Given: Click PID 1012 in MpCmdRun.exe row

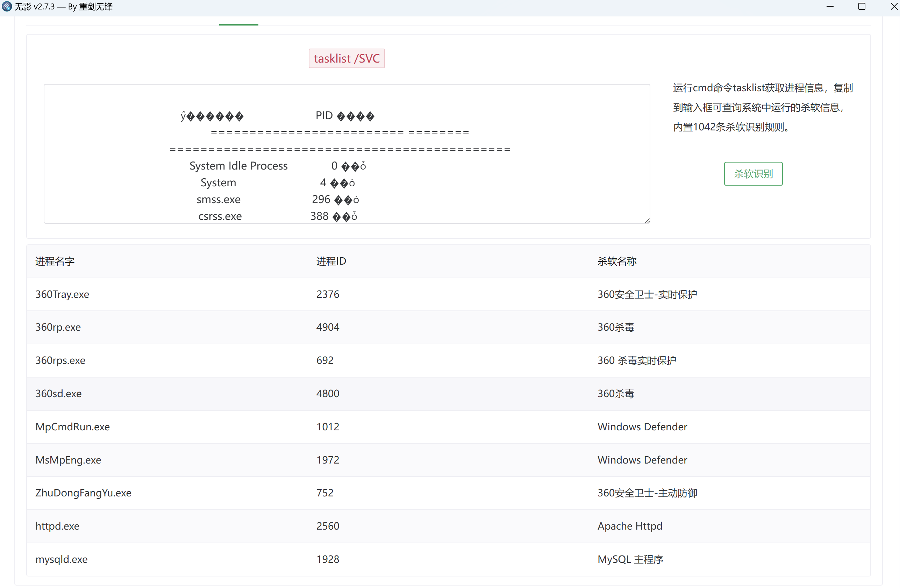Looking at the screenshot, I should click(328, 426).
